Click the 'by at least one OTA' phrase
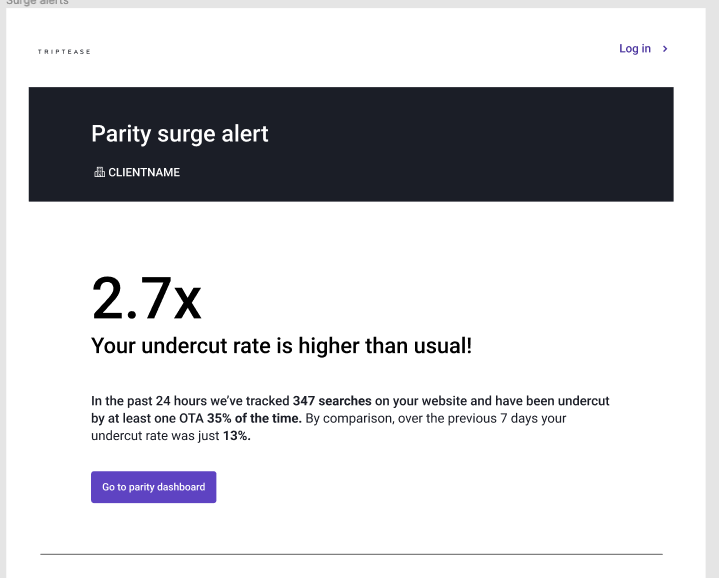This screenshot has height=578, width=719. tap(147, 418)
